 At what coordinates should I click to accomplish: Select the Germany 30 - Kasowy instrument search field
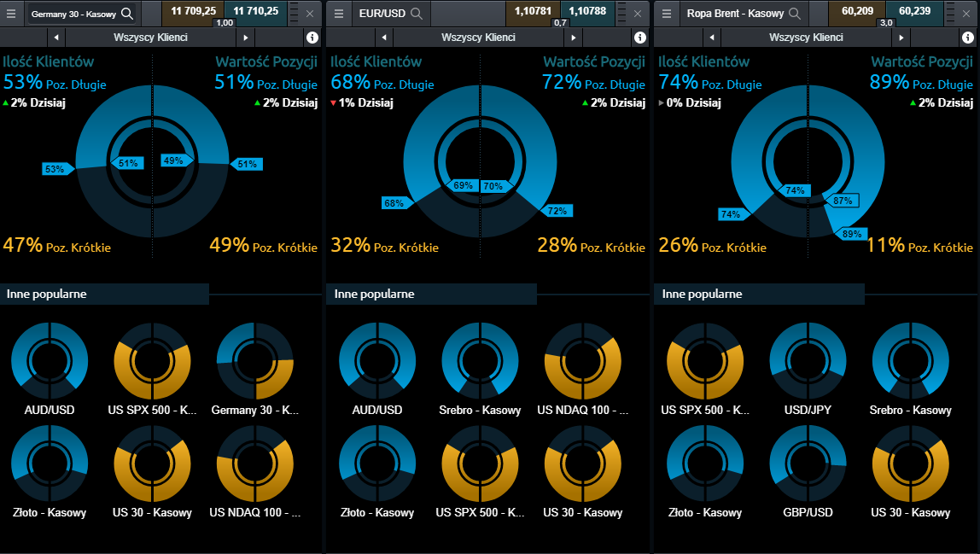point(75,14)
